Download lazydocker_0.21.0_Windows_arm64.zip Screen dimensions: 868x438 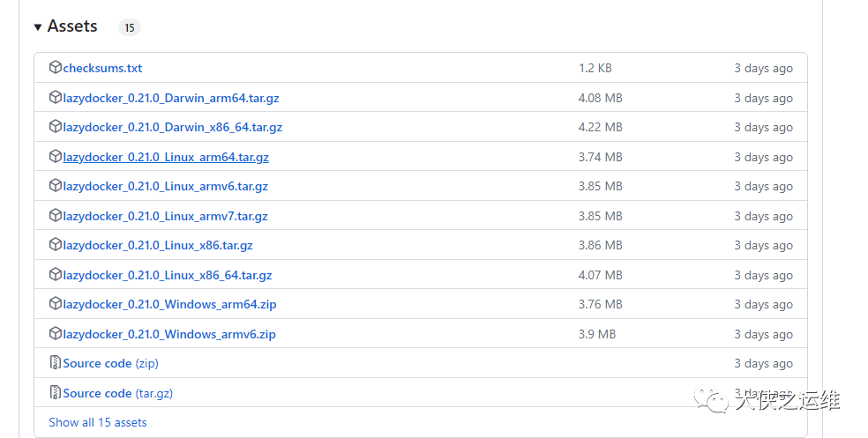tap(170, 304)
